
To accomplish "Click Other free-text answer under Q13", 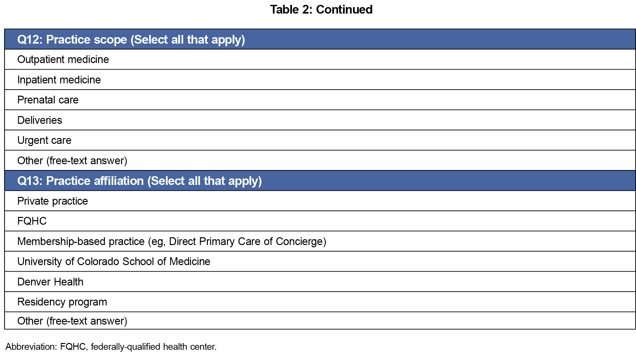I will pos(72,321).
